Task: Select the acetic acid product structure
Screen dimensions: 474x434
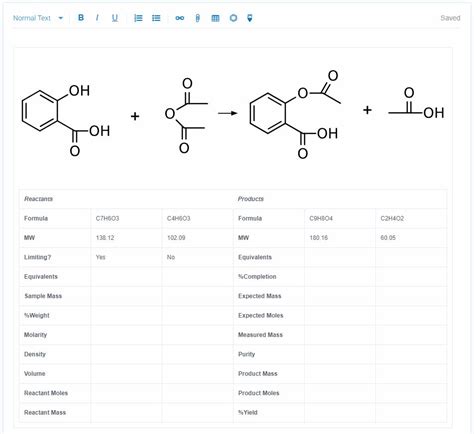Action: 416,103
